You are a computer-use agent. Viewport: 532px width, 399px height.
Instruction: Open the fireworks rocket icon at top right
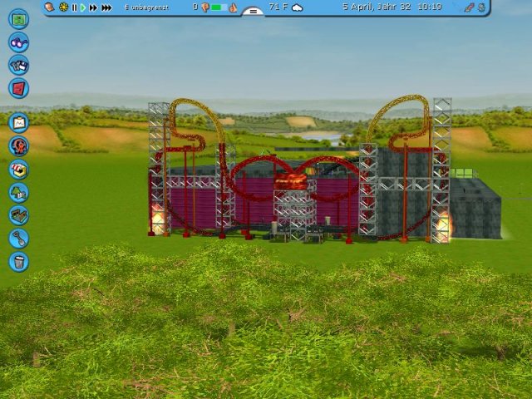(x=469, y=7)
